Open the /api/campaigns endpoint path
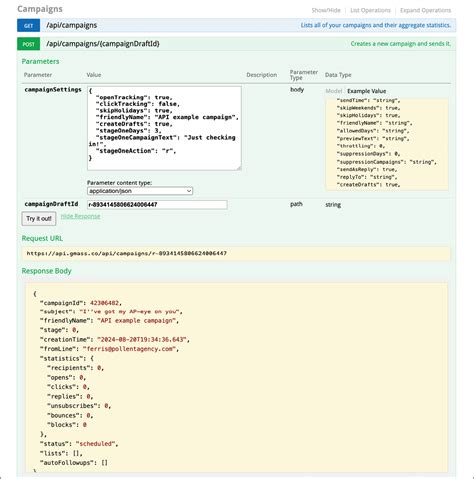Screen dimensions: 474x479 (x=72, y=25)
